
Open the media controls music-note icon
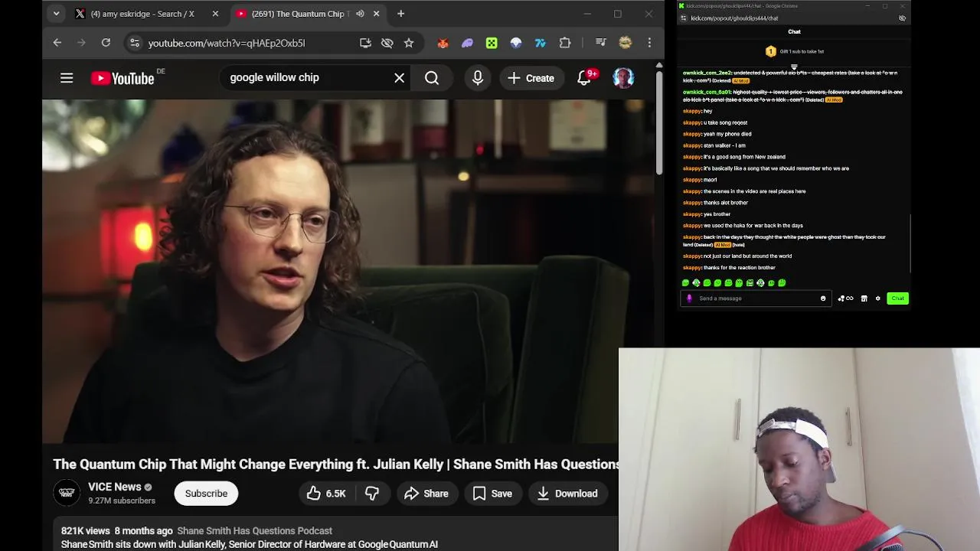(x=601, y=43)
